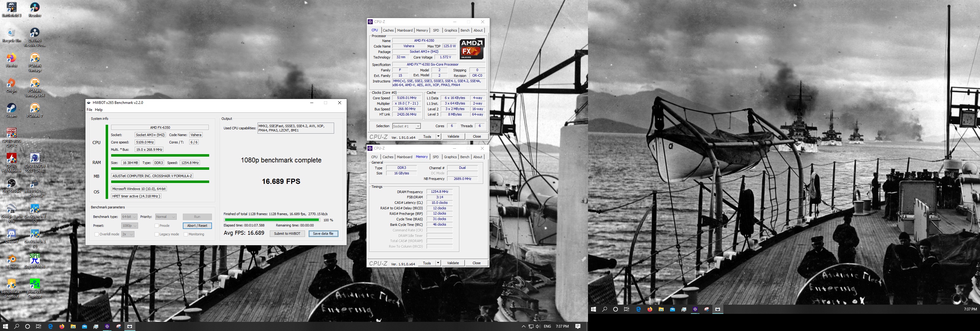Open the CINEBENCH 2003 shortcut
This screenshot has height=331, width=980.
[35, 163]
